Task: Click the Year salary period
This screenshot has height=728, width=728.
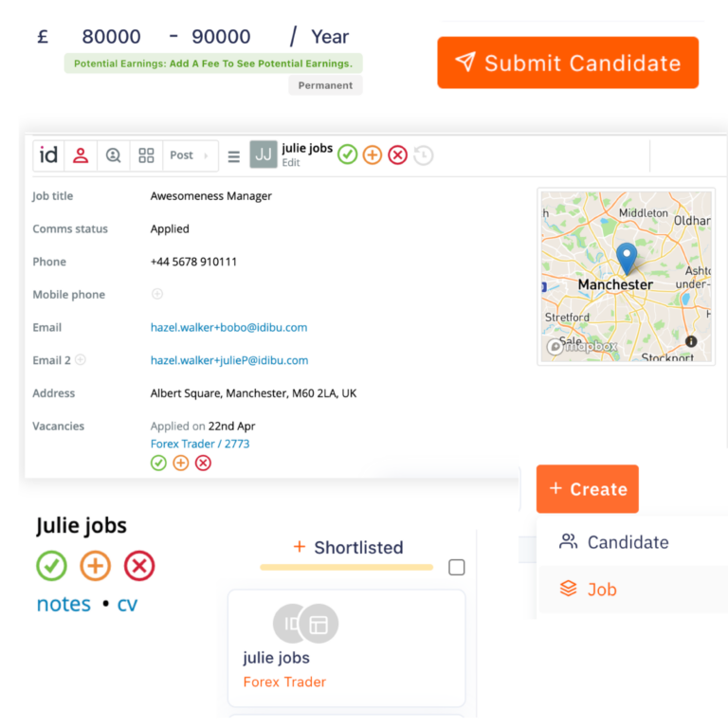Action: 330,37
